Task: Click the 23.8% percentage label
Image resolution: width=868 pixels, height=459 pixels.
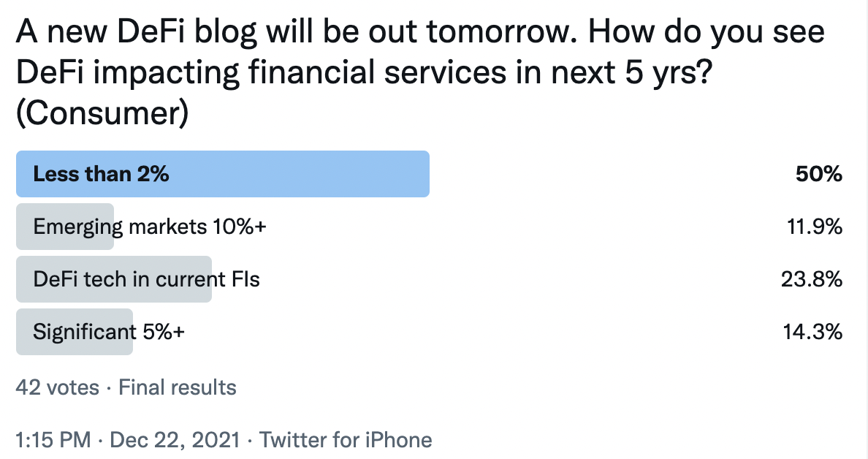Action: coord(812,279)
